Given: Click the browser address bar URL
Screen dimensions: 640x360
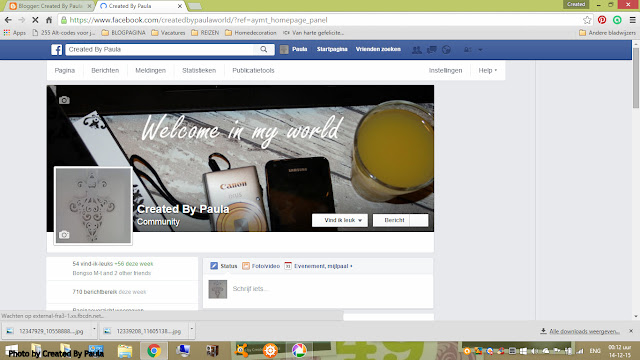Looking at the screenshot, I should pyautogui.click(x=198, y=20).
